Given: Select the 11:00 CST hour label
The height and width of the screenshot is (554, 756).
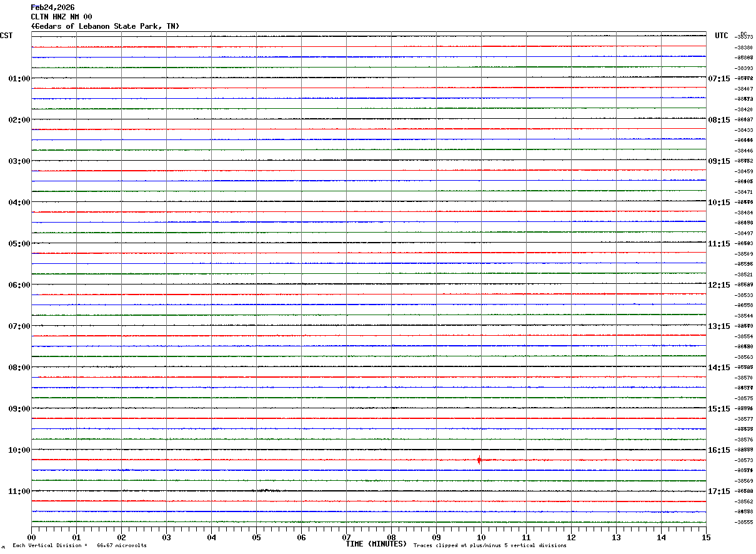Looking at the screenshot, I should click(19, 491).
